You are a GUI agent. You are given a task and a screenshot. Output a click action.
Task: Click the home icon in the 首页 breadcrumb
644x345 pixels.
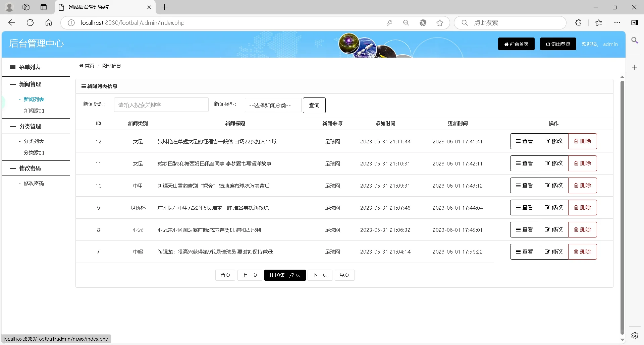(x=81, y=65)
